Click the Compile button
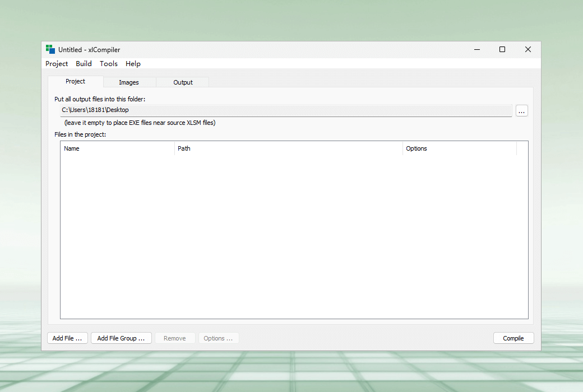The width and height of the screenshot is (583, 392). tap(513, 338)
